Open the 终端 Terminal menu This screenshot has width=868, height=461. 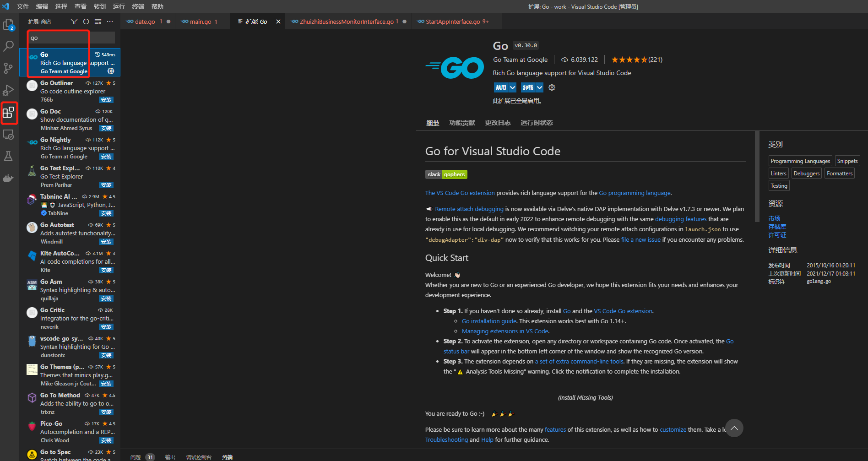(x=138, y=6)
